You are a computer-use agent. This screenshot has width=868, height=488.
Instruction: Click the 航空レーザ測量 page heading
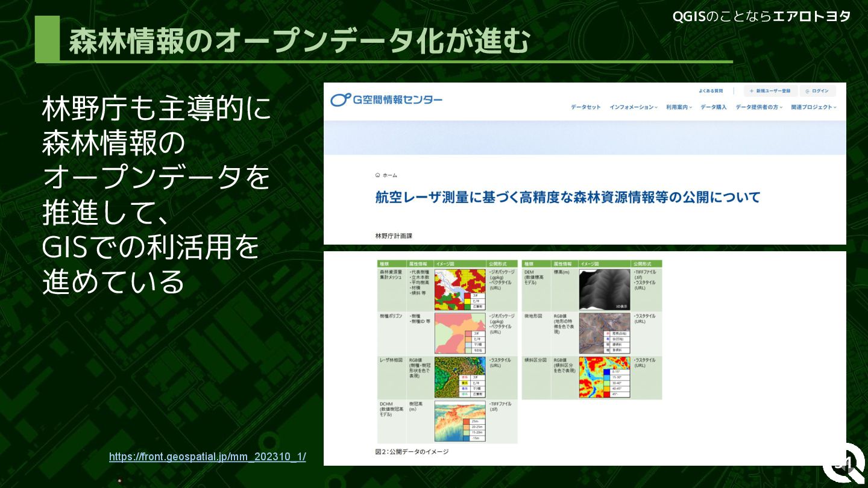[x=568, y=198]
